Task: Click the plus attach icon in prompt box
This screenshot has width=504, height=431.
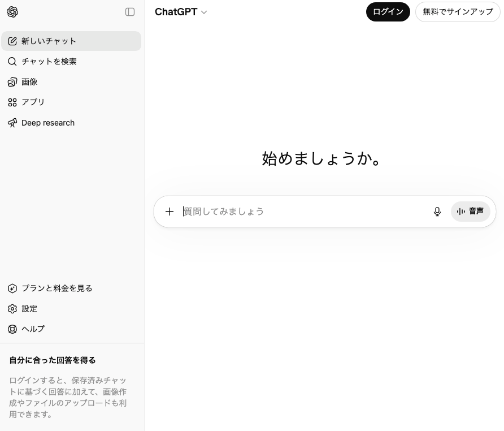Action: click(x=170, y=212)
